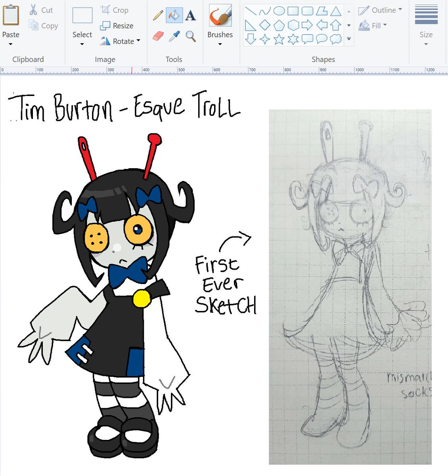Click the Size line-thickness icon
448x476 pixels.
click(426, 15)
